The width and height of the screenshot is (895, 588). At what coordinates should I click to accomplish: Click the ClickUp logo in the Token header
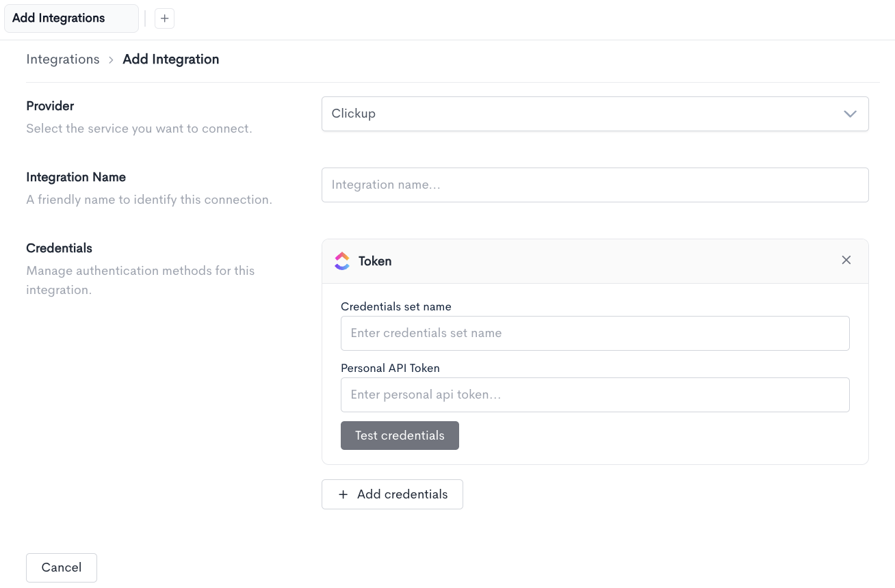[342, 261]
